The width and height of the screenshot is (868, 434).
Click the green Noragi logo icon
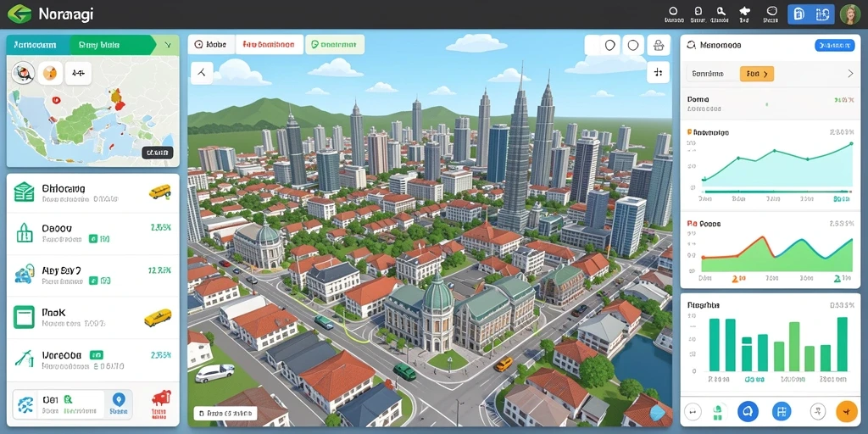click(x=19, y=14)
